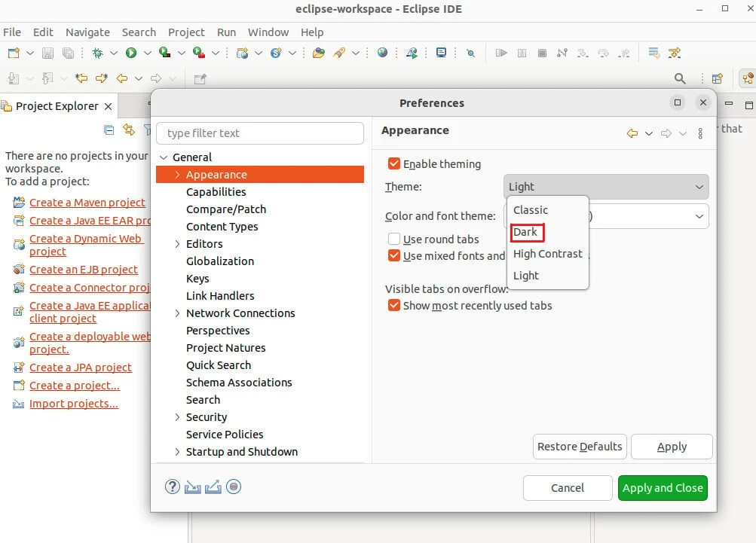
Task: Click the search magnifier icon in toolbar
Action: coord(680,78)
